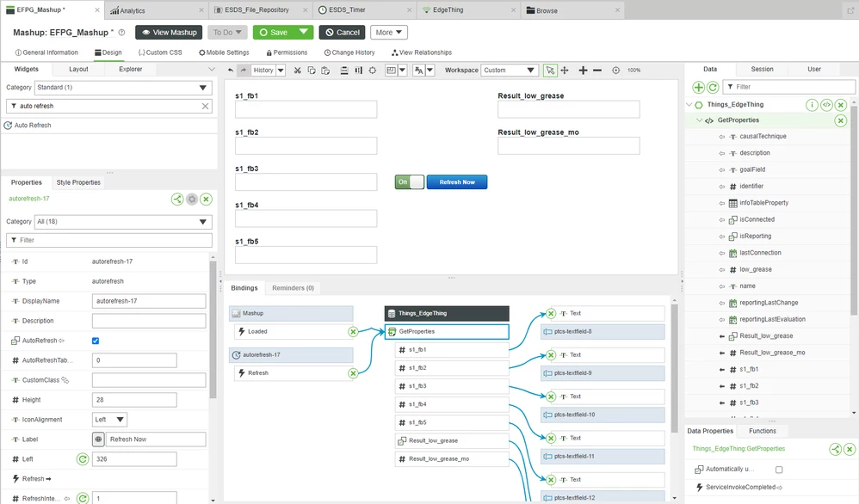Click the reset zoom circle icon
This screenshot has height=504, width=859.
tap(615, 70)
